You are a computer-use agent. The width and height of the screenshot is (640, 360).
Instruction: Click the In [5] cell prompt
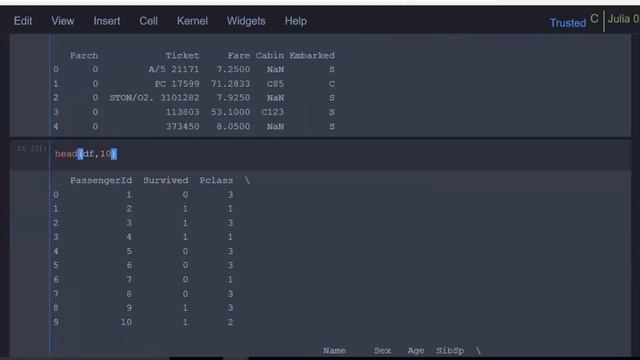pyautogui.click(x=32, y=148)
